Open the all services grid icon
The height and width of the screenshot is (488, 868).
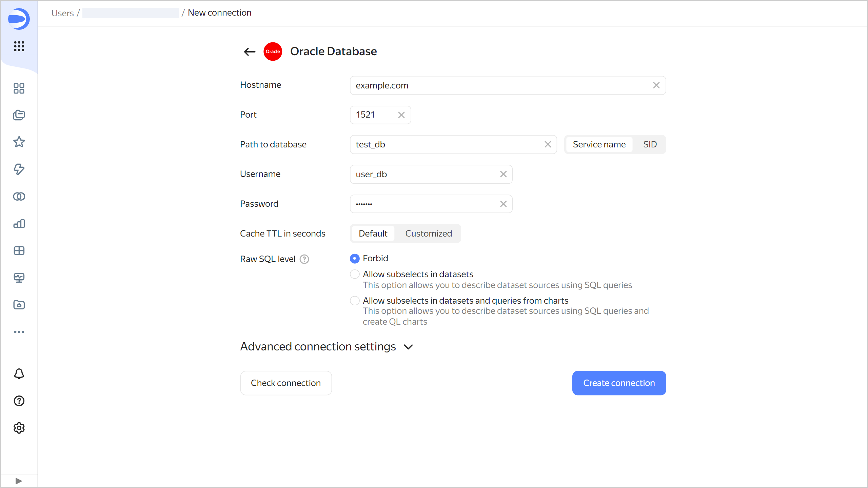pos(19,46)
